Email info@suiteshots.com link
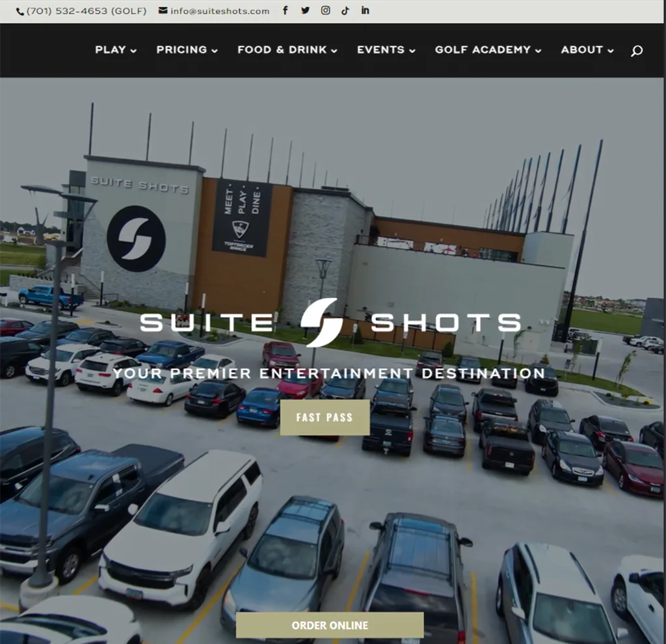Image resolution: width=666 pixels, height=644 pixels. click(x=220, y=11)
